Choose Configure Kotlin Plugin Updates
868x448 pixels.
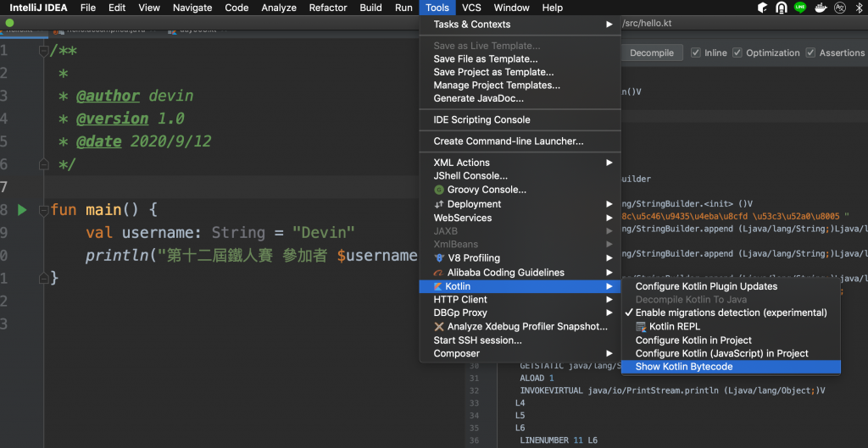[x=731, y=286]
